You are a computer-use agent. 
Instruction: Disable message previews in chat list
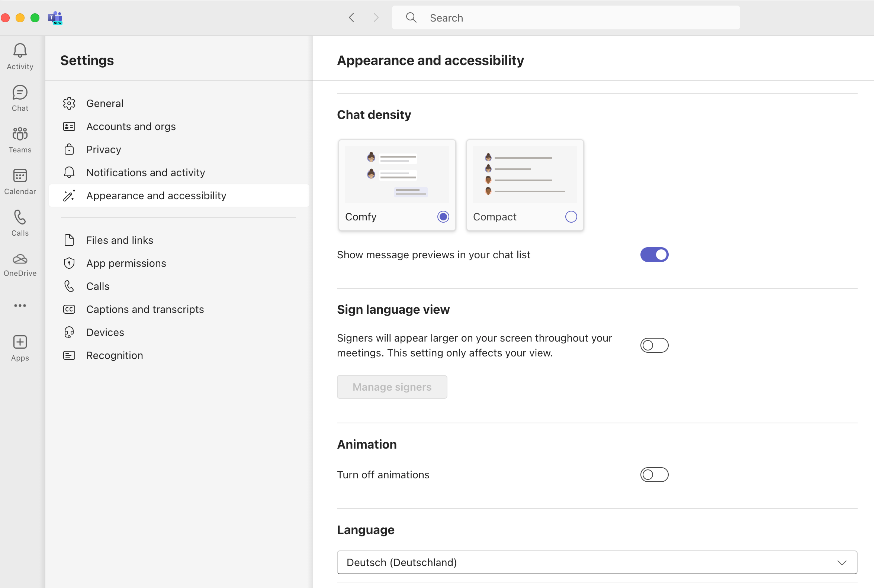tap(654, 255)
